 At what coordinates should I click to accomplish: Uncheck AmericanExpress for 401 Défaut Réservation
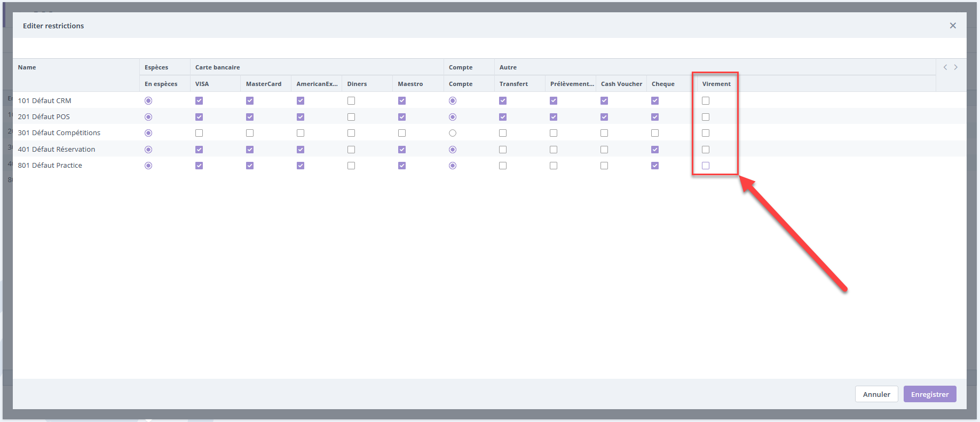(x=301, y=150)
